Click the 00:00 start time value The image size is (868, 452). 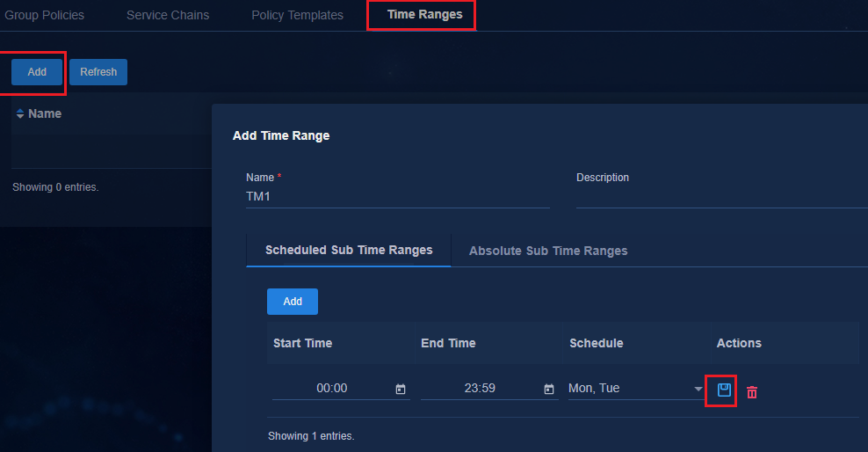[331, 389]
